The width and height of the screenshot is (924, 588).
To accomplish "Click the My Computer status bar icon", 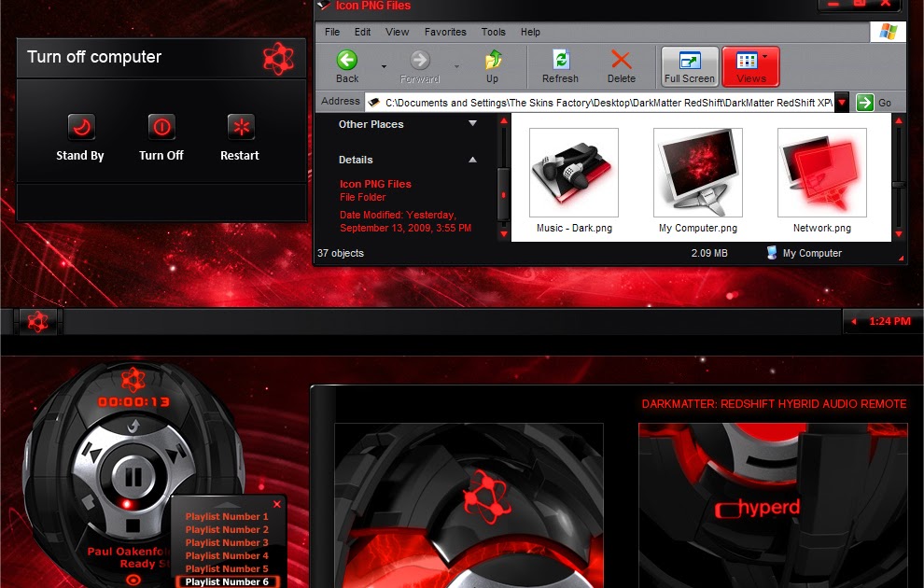I will pyautogui.click(x=771, y=253).
